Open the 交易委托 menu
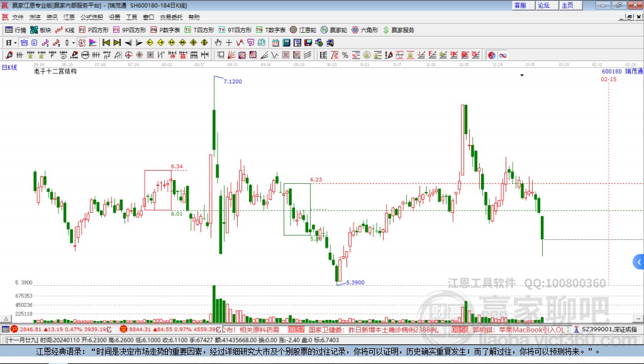This screenshot has width=644, height=364. [x=171, y=17]
